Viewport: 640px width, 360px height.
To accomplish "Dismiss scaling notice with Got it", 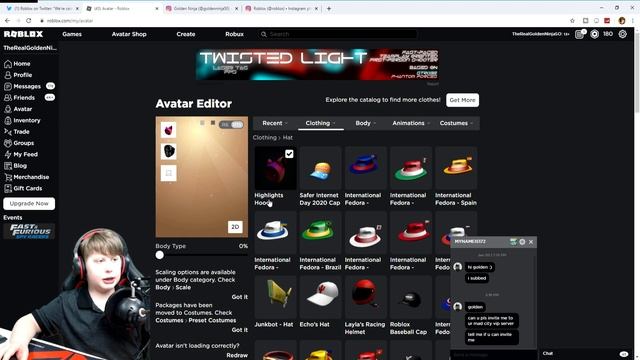I will tap(240, 297).
